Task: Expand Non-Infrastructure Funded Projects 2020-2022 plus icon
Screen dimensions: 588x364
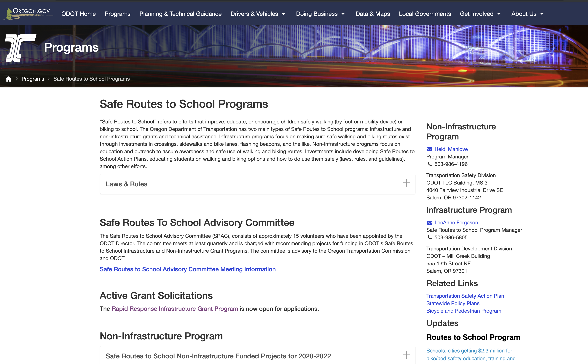Action: coord(406,355)
